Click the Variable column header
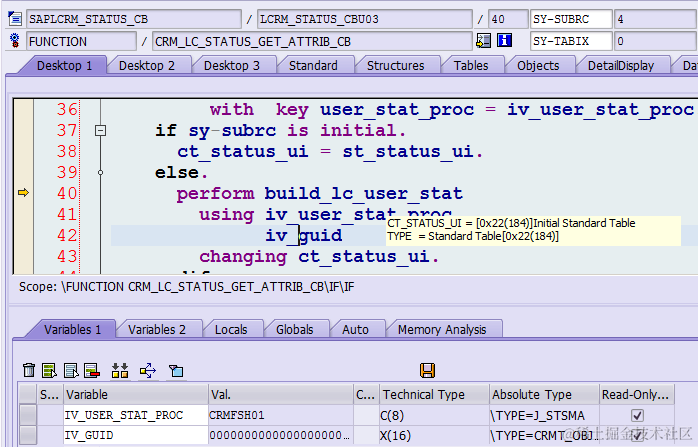 pos(136,394)
